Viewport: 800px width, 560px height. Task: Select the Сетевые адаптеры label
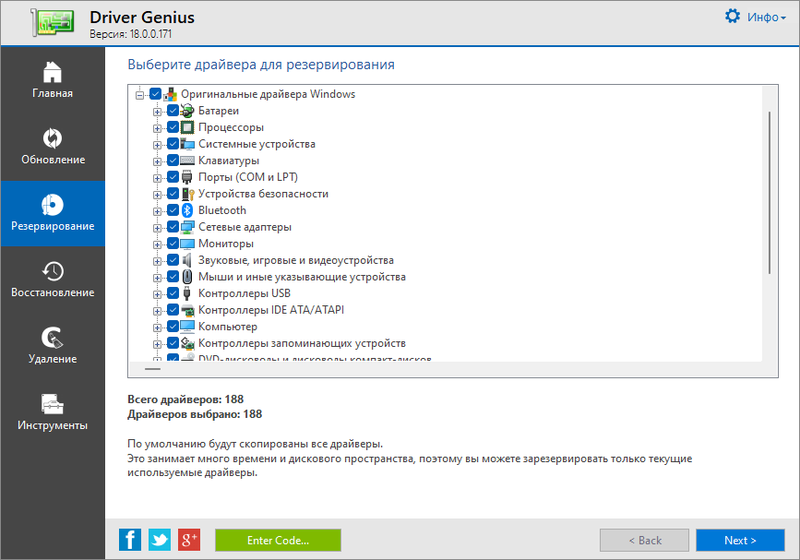pos(245,227)
